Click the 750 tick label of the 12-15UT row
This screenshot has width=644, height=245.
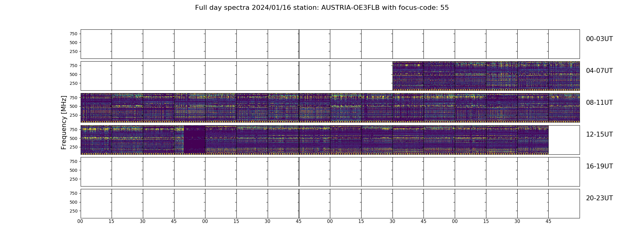click(74, 130)
